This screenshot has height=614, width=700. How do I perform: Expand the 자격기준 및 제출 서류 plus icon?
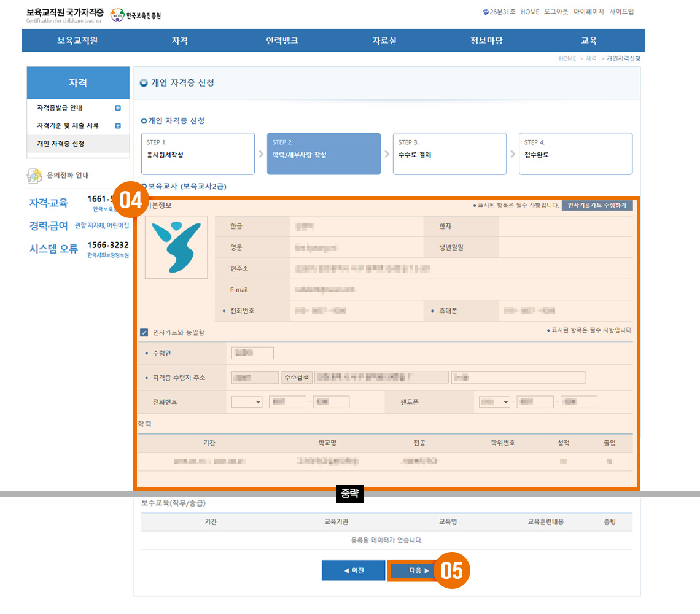pos(118,126)
